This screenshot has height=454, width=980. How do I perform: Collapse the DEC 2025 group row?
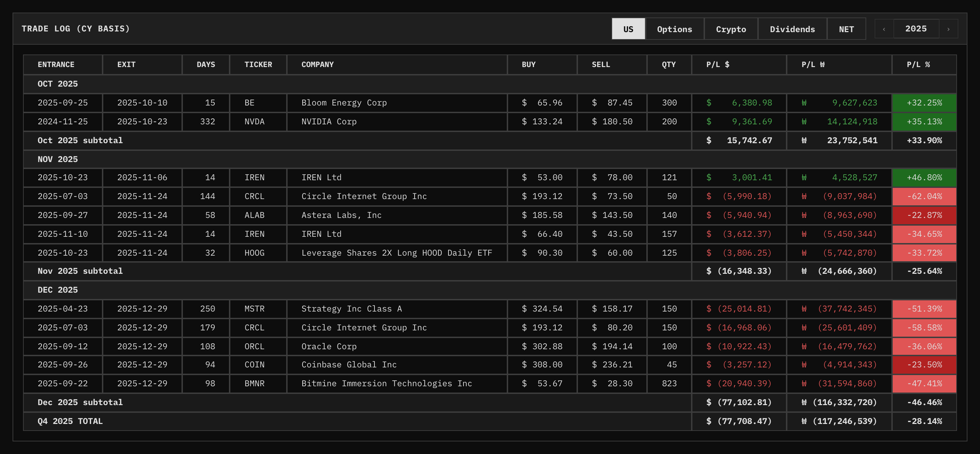tap(490, 290)
